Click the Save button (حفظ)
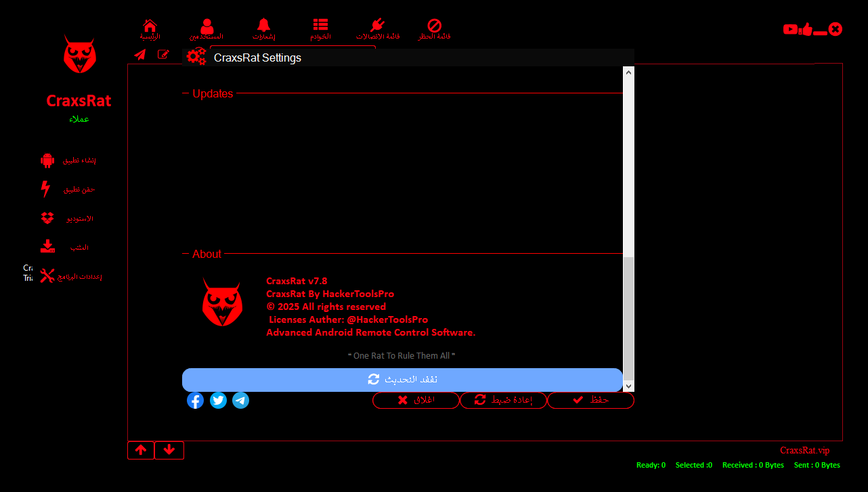 (590, 400)
